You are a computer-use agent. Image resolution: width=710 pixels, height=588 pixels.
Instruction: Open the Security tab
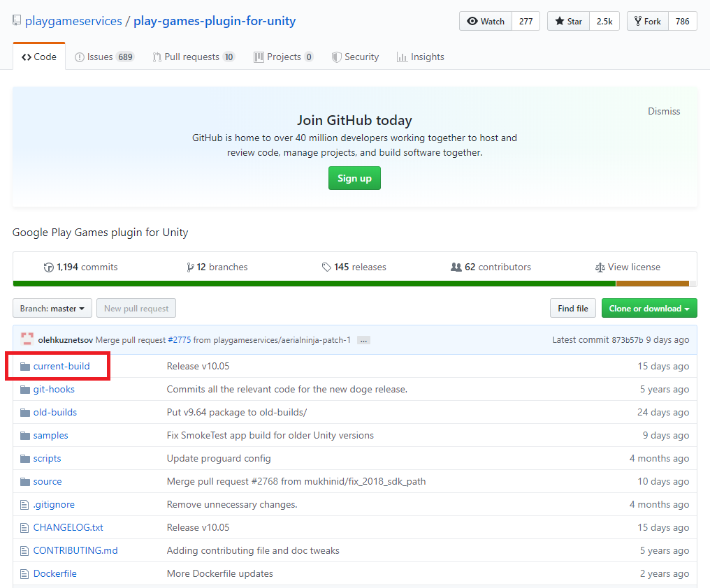point(356,57)
